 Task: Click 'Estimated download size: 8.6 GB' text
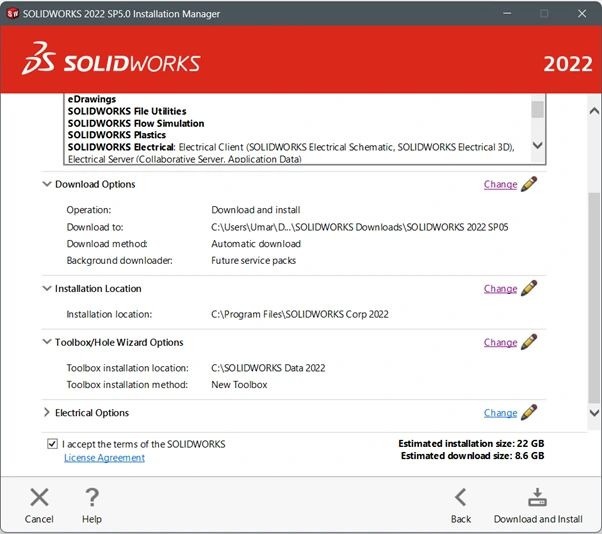coord(473,456)
